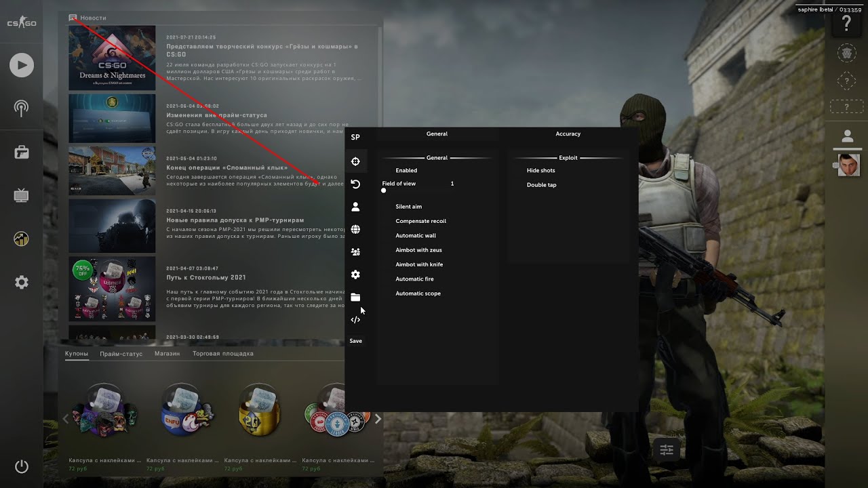The height and width of the screenshot is (488, 868).
Task: Select the Магазин store tab
Action: (x=167, y=354)
